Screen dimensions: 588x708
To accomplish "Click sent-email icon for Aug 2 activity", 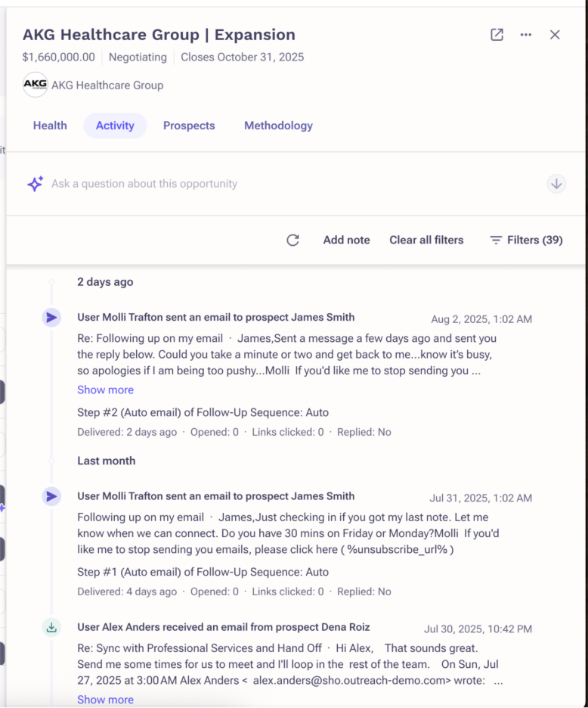I will (x=52, y=318).
